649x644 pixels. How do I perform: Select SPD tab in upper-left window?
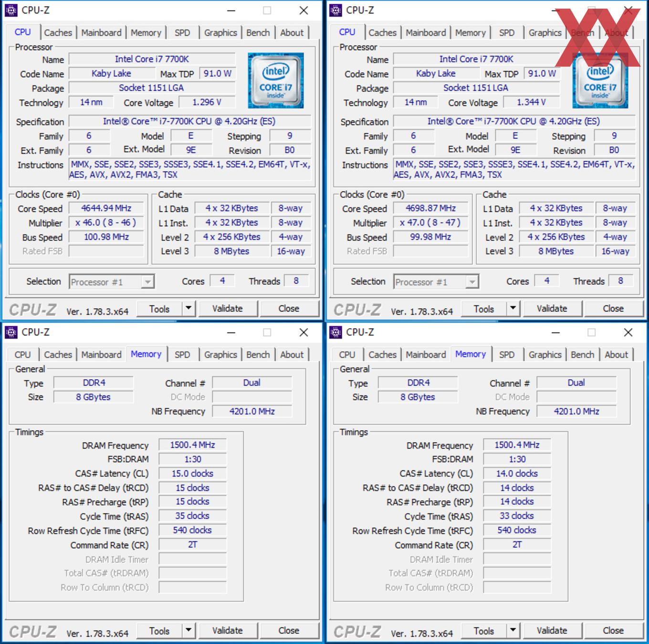click(x=182, y=33)
